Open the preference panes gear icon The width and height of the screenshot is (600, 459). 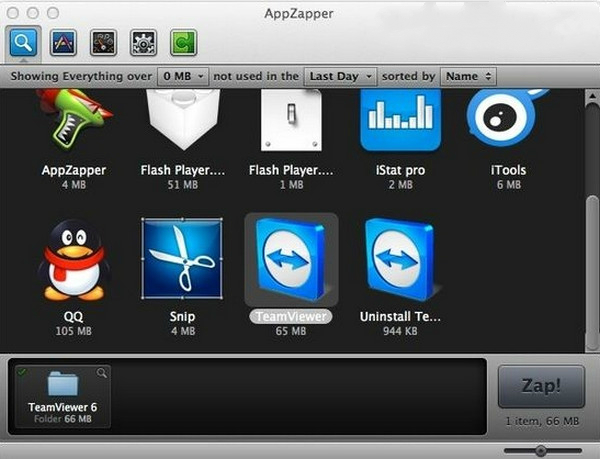143,42
